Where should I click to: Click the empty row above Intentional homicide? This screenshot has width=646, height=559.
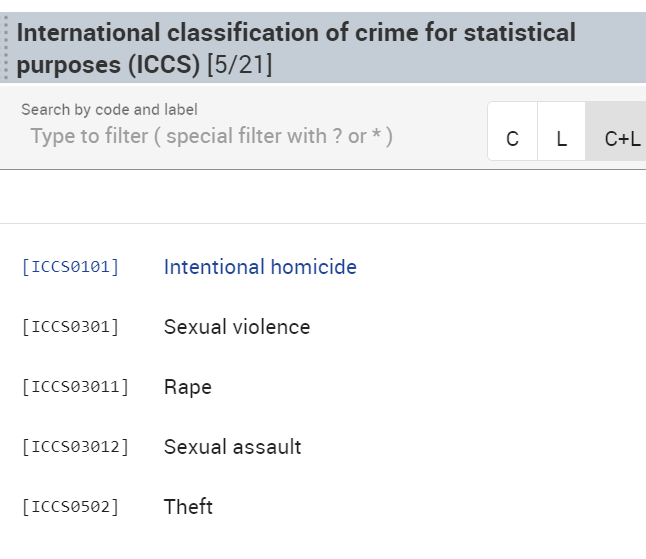(x=320, y=197)
